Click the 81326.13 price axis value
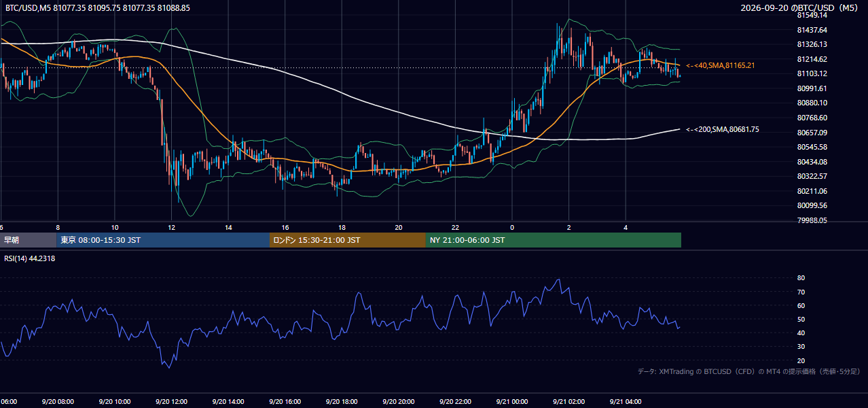This screenshot has height=408, width=868. 812,44
